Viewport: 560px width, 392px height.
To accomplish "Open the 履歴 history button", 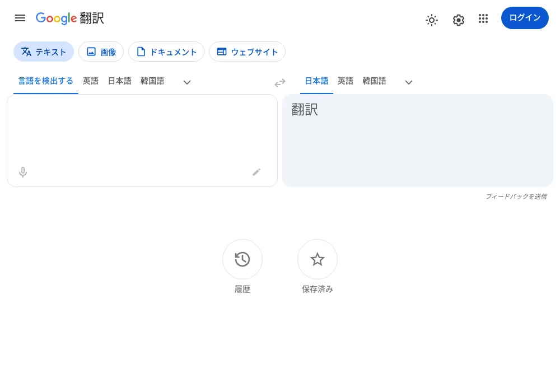I will click(x=242, y=259).
